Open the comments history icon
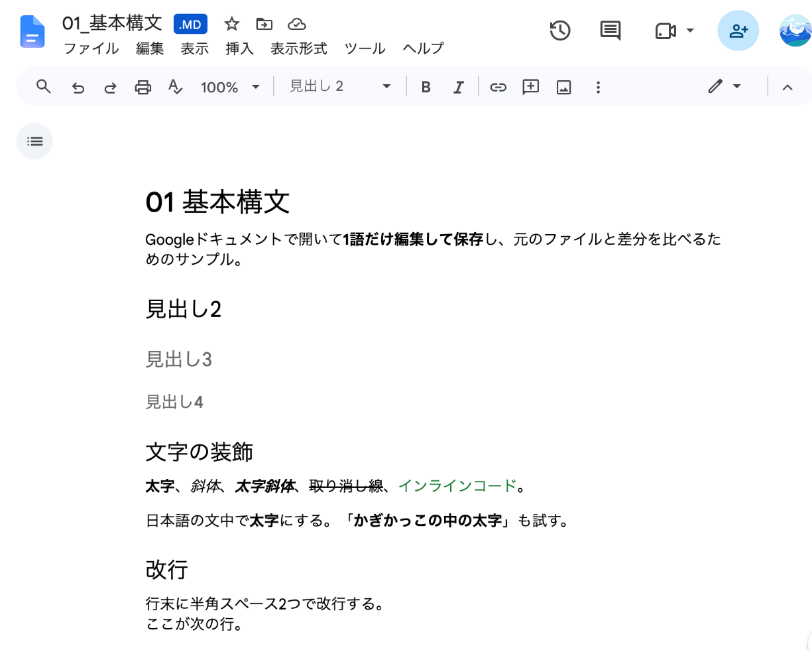Screen dimensions: 812x650 coord(610,31)
